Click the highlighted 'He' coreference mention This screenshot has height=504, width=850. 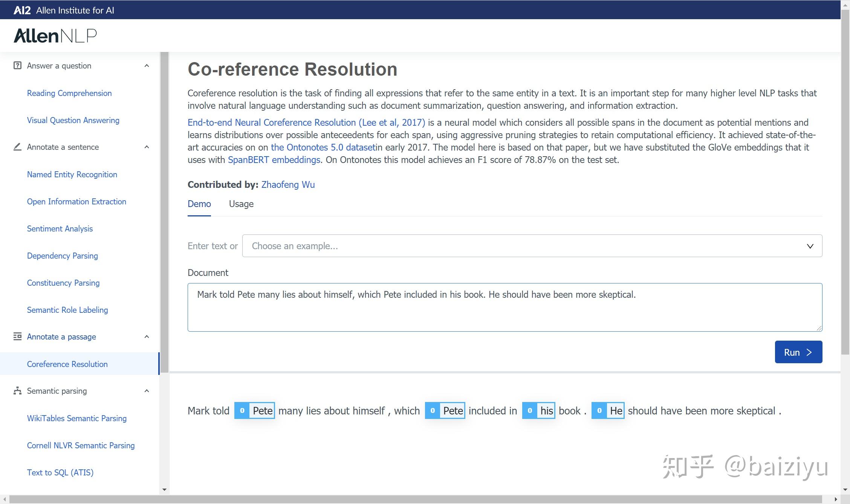tap(616, 411)
